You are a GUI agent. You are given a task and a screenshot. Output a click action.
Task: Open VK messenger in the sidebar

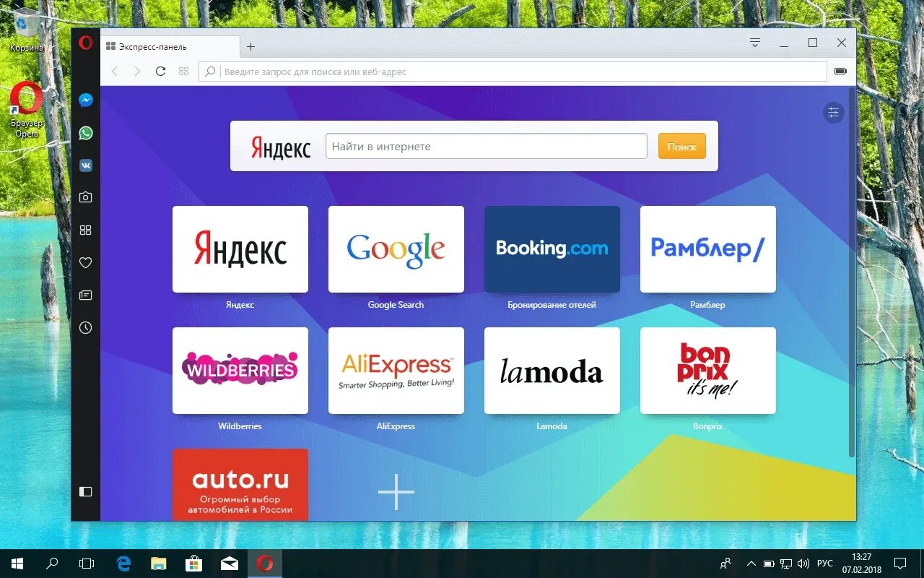pos(85,165)
